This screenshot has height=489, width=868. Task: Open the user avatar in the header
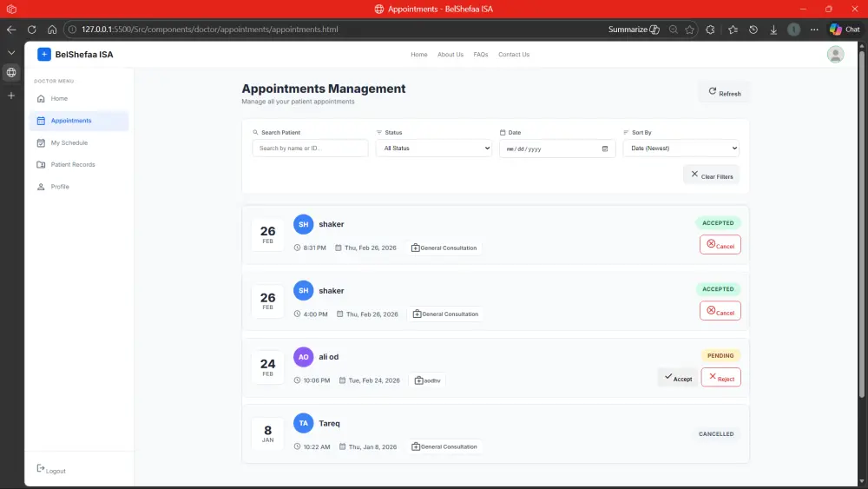pyautogui.click(x=835, y=54)
